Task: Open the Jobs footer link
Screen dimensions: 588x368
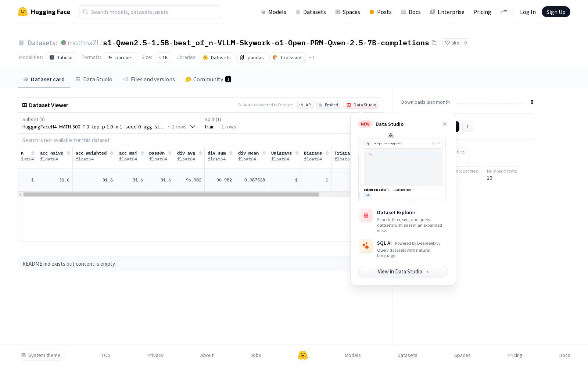Action: (x=256, y=355)
